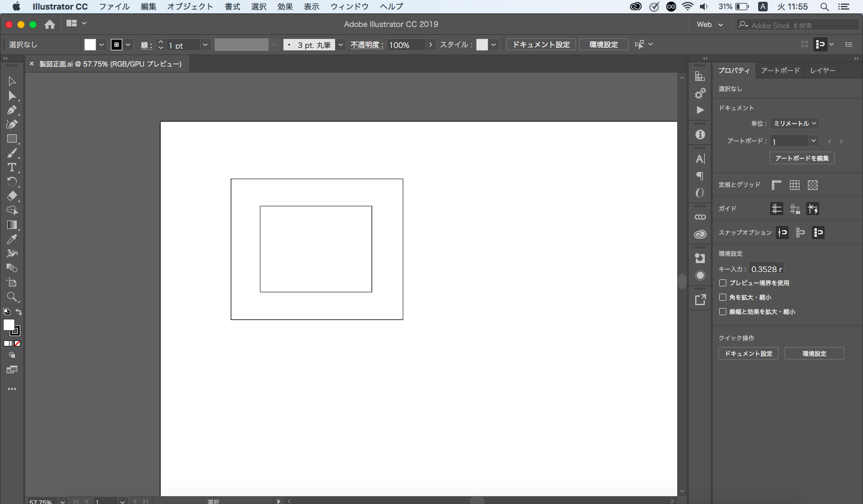Open the Asset Export panel icon
Image resolution: width=863 pixels, height=504 pixels.
coord(700,300)
